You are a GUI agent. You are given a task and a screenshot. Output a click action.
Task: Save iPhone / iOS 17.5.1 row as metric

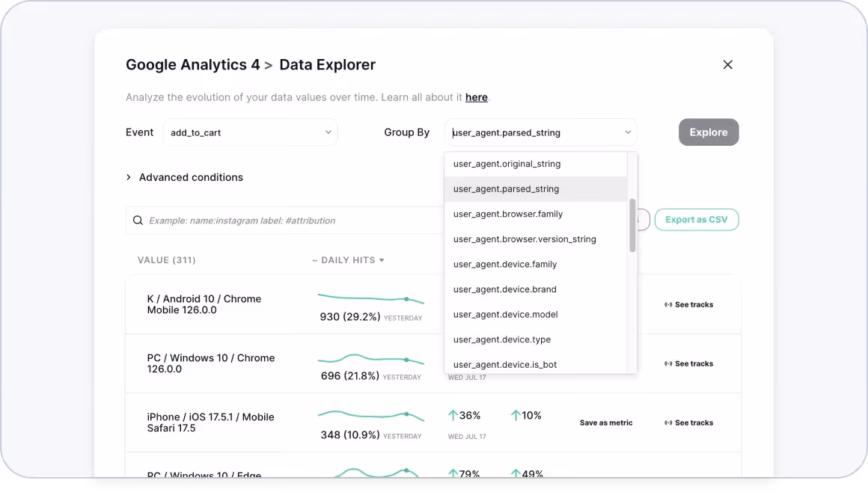click(x=606, y=423)
